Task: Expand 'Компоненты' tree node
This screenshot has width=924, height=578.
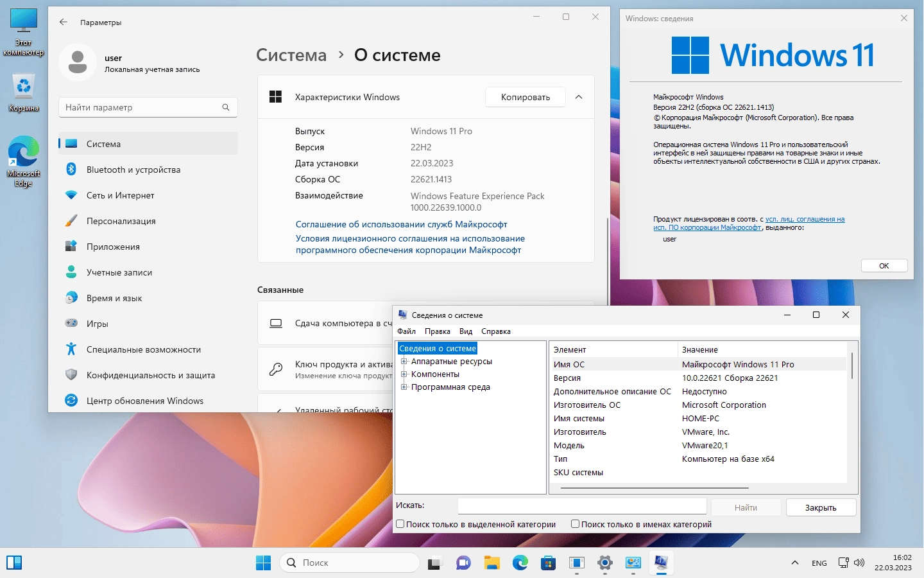Action: pyautogui.click(x=404, y=374)
